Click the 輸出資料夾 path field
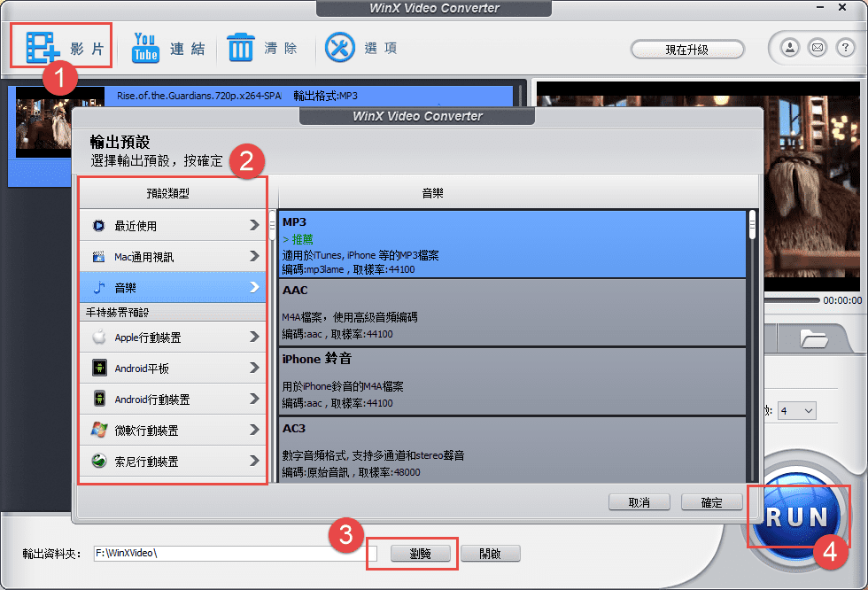This screenshot has height=590, width=868. 236,553
